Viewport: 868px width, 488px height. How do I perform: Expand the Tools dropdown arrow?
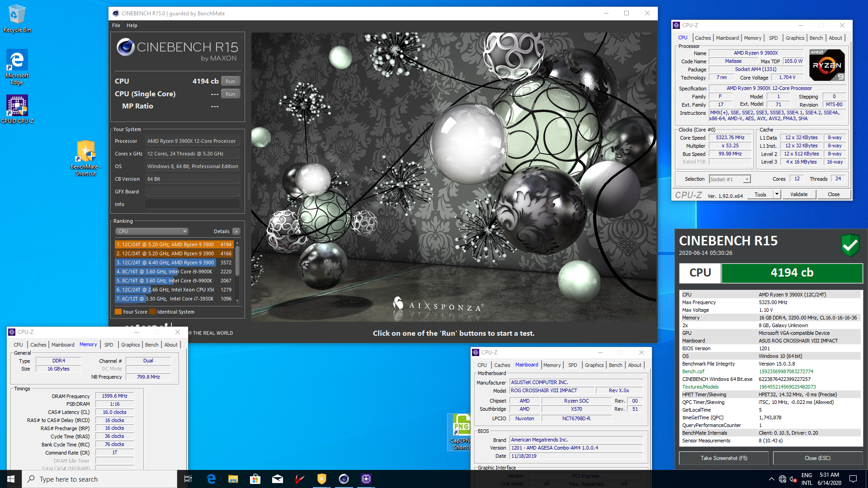[x=777, y=195]
